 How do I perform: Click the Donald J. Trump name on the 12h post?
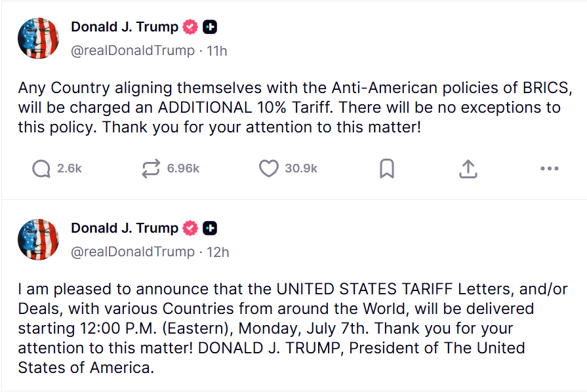(x=125, y=228)
